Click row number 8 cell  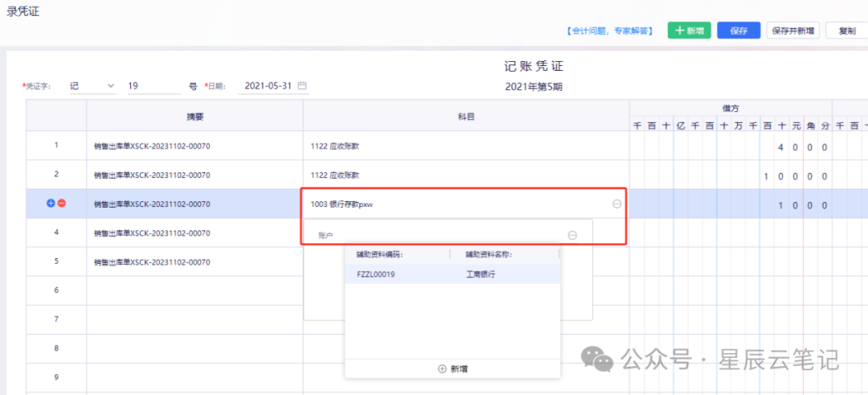point(56,348)
